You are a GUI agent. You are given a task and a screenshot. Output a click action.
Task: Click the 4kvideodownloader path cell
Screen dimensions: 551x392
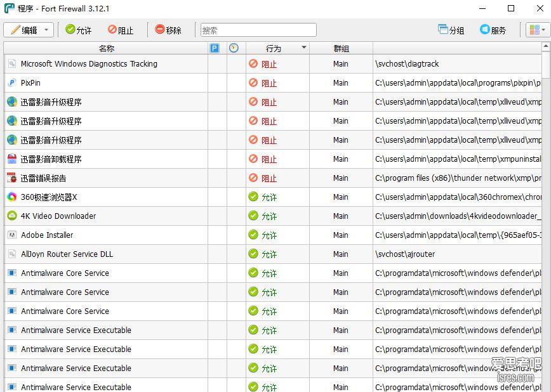[458, 216]
